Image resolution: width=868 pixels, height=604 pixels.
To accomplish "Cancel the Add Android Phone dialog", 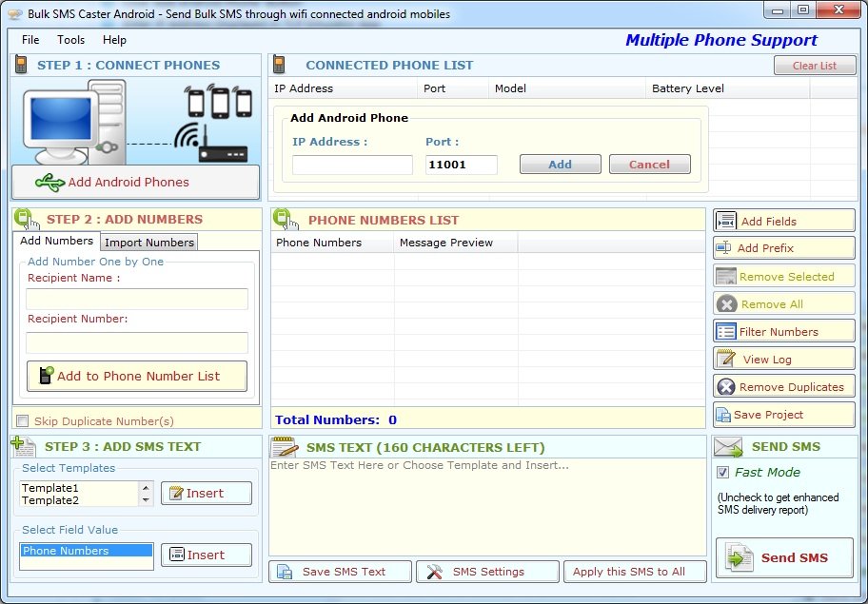I will (649, 165).
